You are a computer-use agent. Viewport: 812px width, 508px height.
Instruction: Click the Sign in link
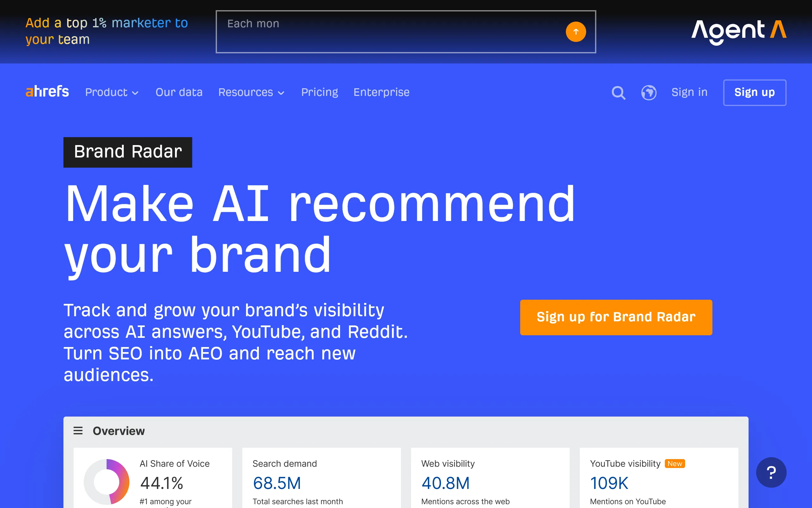click(x=689, y=92)
